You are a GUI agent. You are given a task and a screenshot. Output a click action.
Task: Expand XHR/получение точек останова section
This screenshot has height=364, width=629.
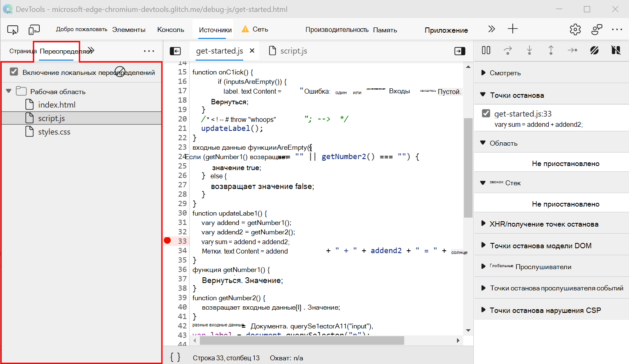[x=483, y=224]
